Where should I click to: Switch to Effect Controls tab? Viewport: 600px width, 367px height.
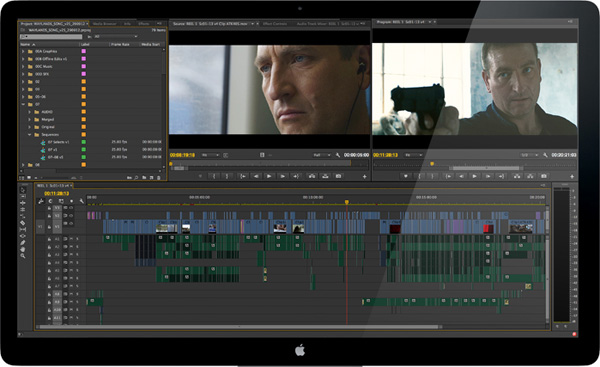[x=275, y=24]
